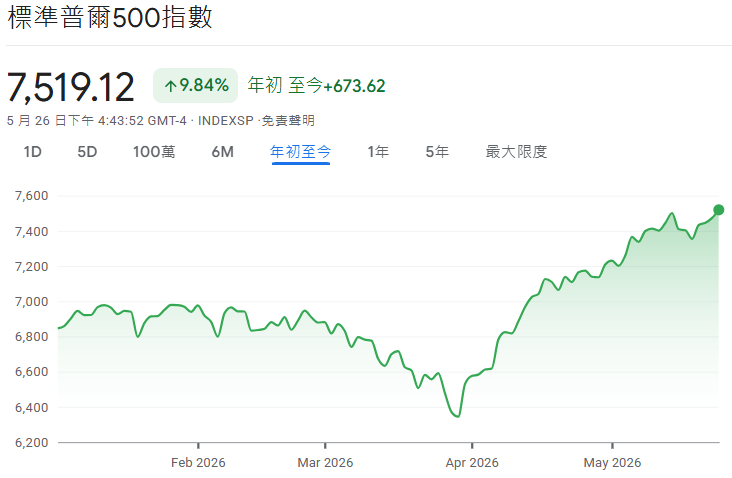This screenshot has height=478, width=732.
Task: Click the 7,519.12 index value
Action: [70, 87]
